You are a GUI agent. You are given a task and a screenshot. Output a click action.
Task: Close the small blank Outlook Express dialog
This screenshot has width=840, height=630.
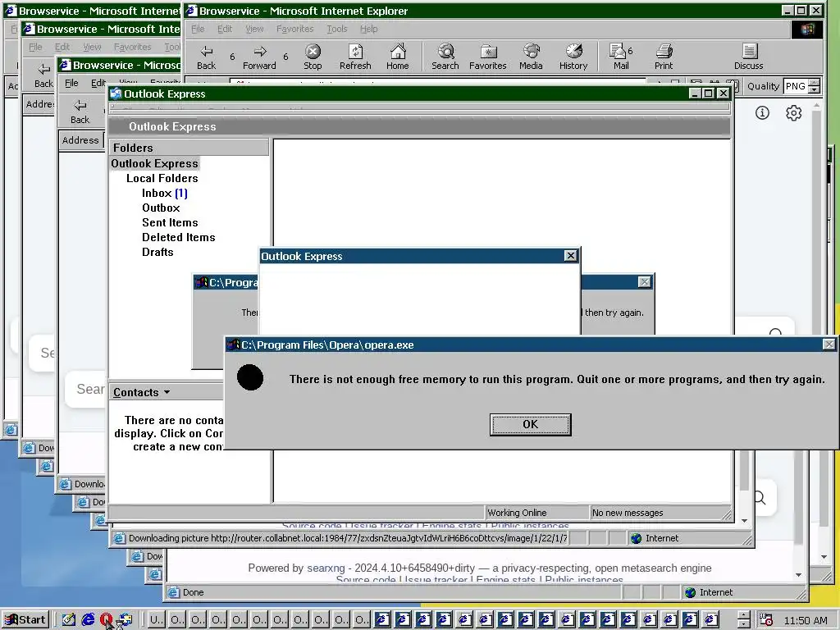tap(571, 256)
